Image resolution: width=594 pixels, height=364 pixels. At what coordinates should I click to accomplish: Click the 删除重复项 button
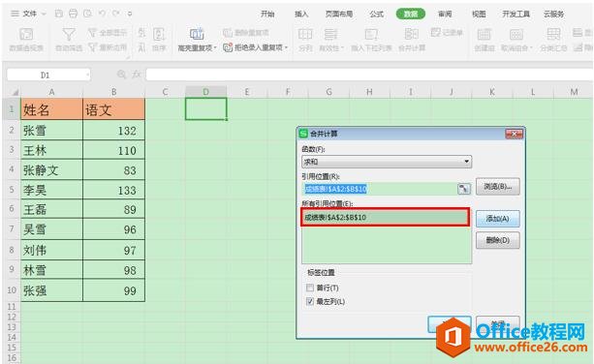(246, 33)
